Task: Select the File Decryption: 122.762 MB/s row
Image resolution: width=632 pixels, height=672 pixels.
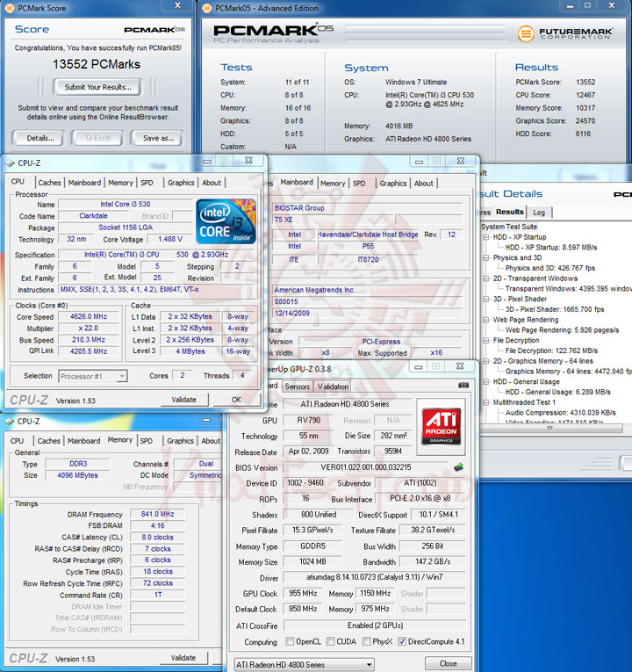Action: coord(551,350)
